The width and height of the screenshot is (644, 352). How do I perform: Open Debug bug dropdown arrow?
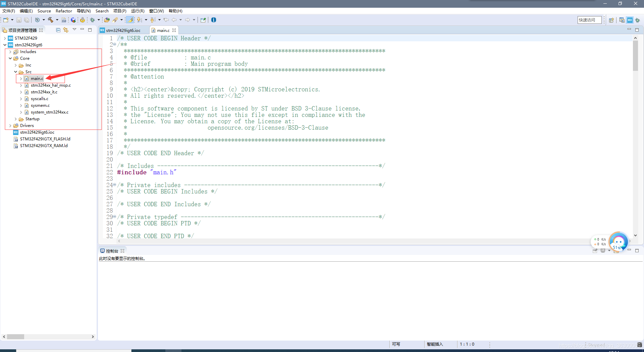tap(99, 20)
